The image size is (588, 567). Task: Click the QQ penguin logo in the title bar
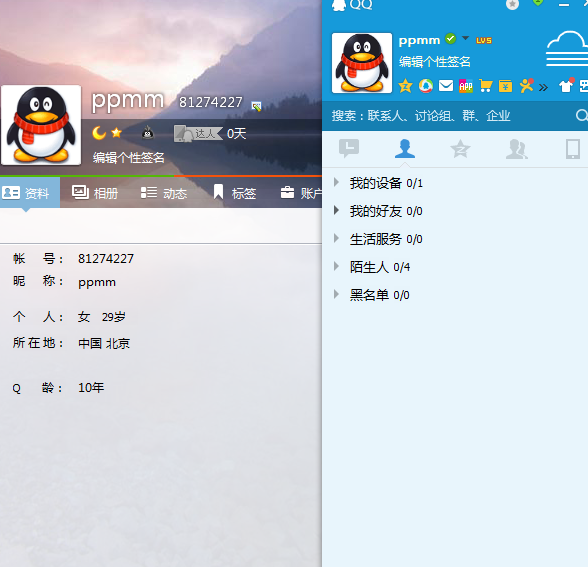(x=339, y=5)
